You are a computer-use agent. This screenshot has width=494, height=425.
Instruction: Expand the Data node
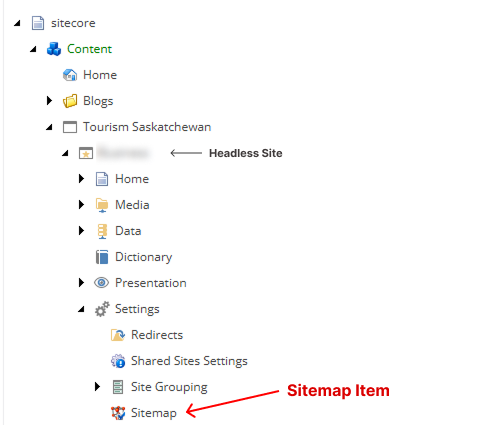click(81, 231)
